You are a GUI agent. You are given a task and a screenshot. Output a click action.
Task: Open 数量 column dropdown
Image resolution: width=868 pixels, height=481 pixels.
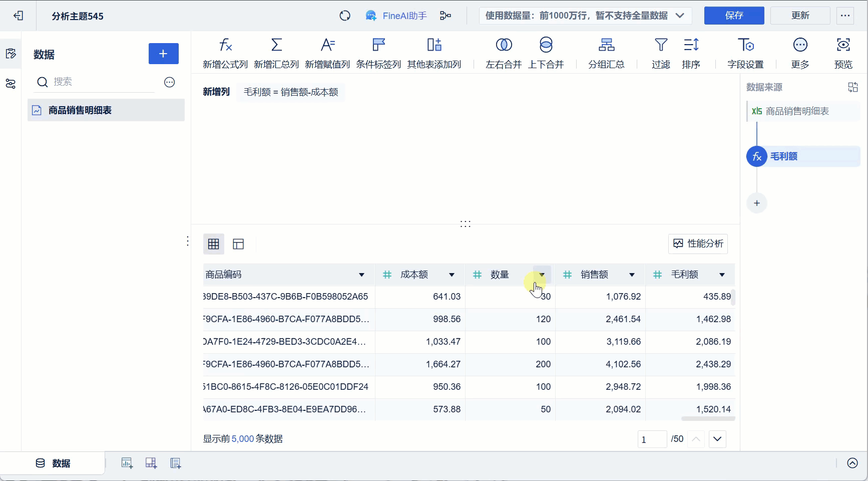click(x=542, y=275)
